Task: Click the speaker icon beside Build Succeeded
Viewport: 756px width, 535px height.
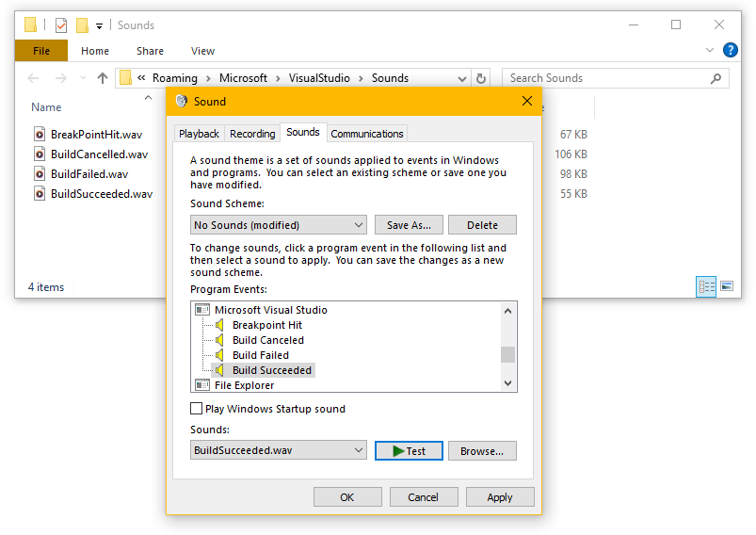Action: coord(219,370)
